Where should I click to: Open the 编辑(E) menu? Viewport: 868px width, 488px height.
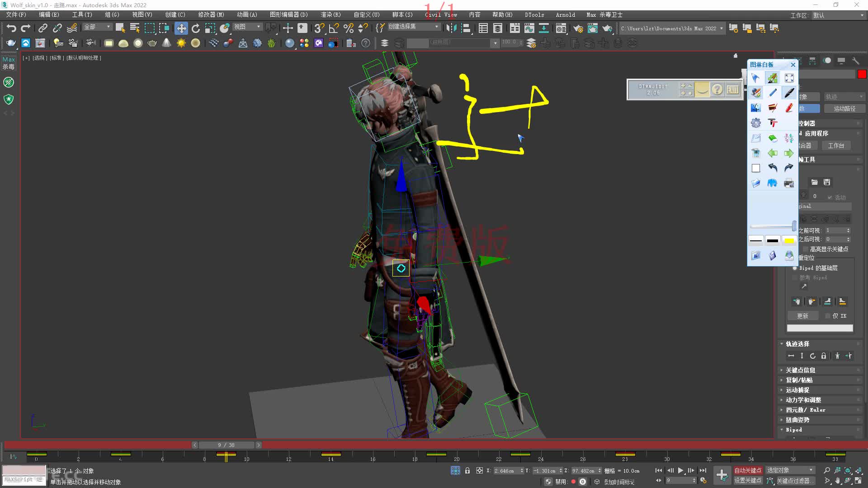point(49,15)
